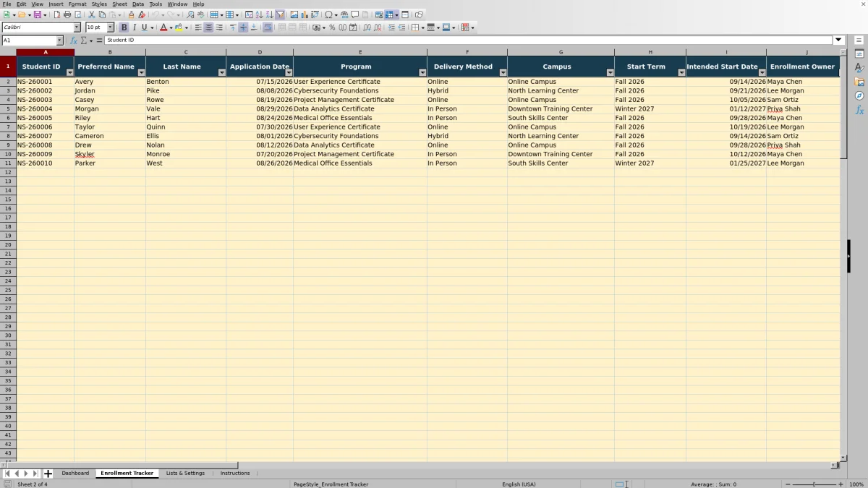The height and width of the screenshot is (488, 868).
Task: Click the Find and Replace icon
Action: point(190,14)
